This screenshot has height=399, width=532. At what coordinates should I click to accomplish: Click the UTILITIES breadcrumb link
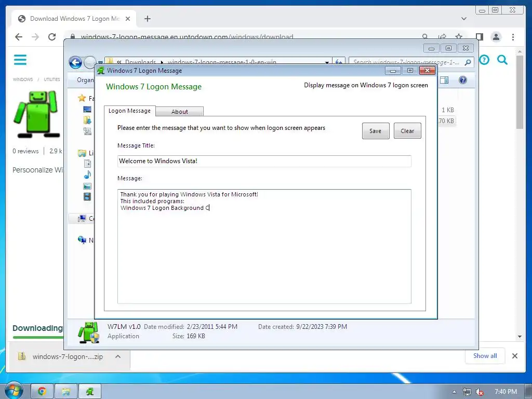click(51, 79)
